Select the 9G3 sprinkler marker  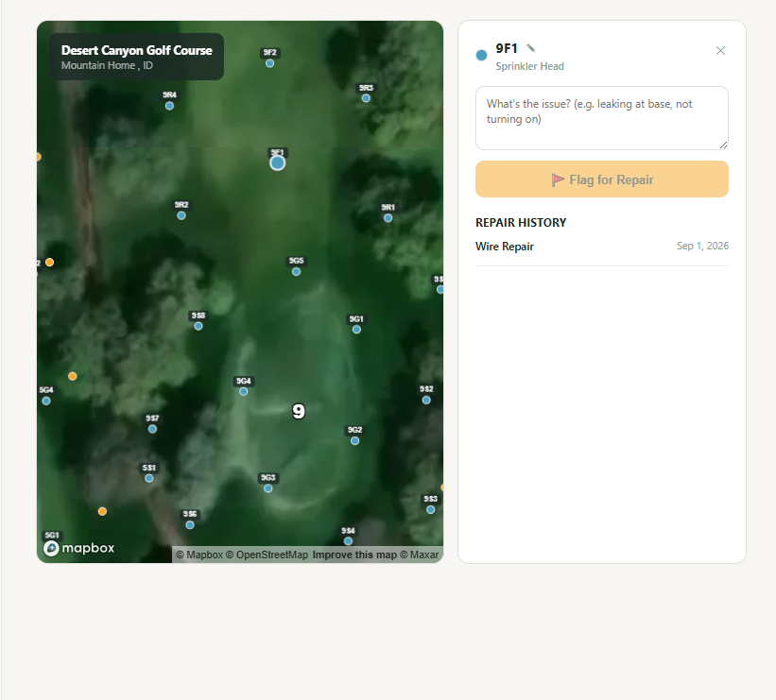(267, 488)
